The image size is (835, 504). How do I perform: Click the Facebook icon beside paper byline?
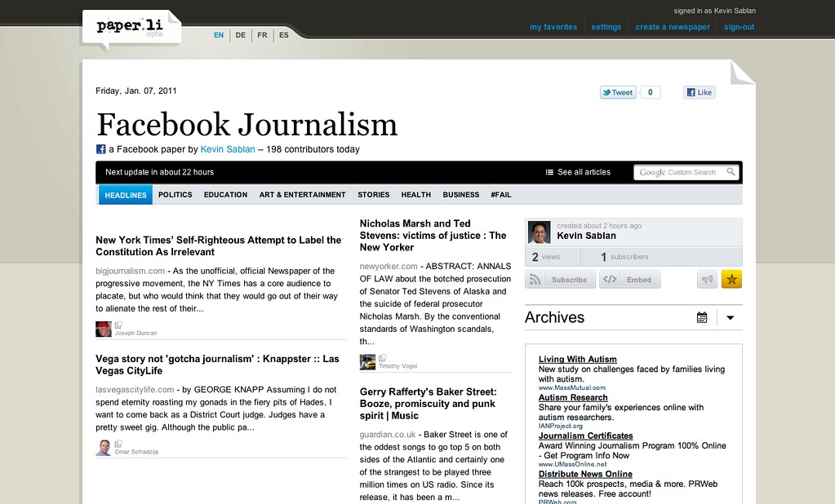click(x=100, y=149)
